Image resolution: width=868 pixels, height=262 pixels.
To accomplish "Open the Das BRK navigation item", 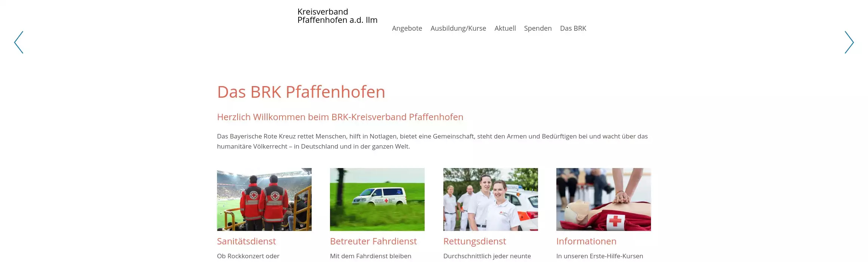I will [x=573, y=28].
